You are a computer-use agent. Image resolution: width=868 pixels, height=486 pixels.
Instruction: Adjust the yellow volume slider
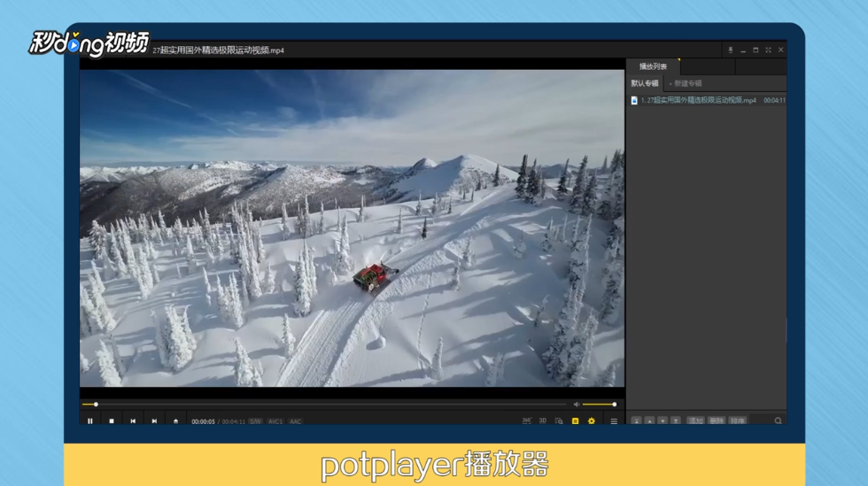(599, 405)
